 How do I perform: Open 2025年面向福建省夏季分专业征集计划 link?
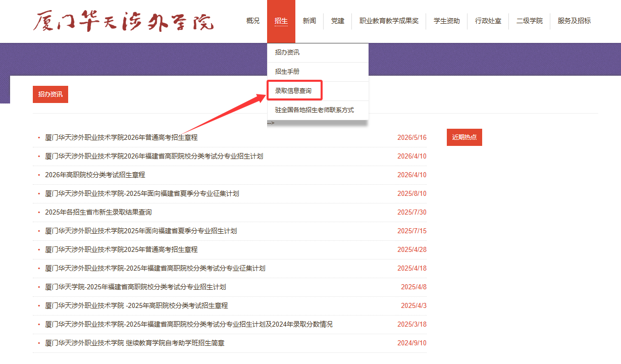[x=142, y=193]
